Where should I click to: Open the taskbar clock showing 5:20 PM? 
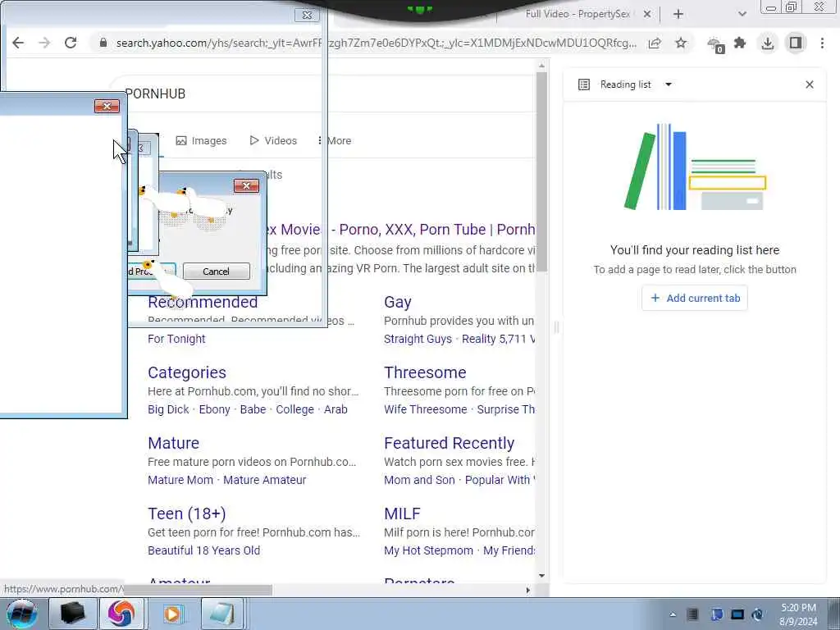(798, 614)
